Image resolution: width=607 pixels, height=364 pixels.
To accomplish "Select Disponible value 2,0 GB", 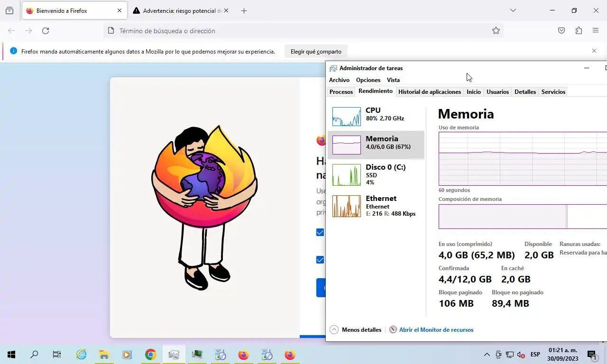I will click(539, 255).
